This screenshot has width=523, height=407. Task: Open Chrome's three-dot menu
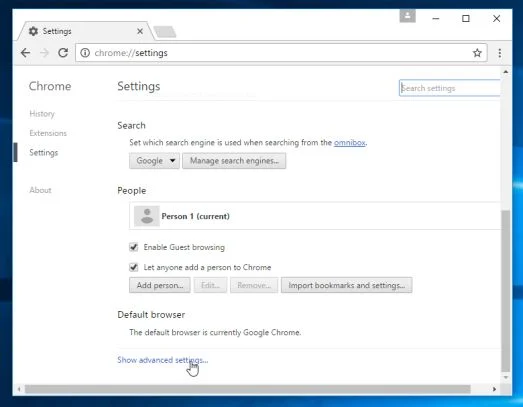pyautogui.click(x=499, y=53)
